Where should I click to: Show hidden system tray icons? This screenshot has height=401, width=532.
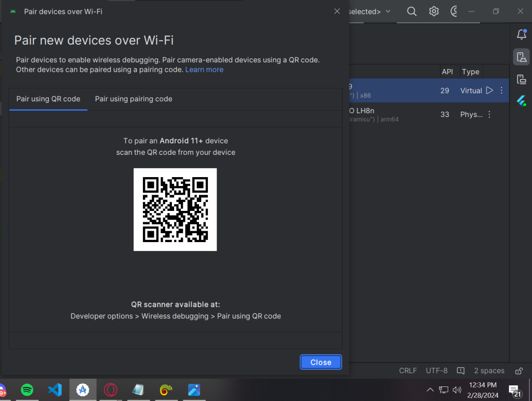pyautogui.click(x=430, y=390)
